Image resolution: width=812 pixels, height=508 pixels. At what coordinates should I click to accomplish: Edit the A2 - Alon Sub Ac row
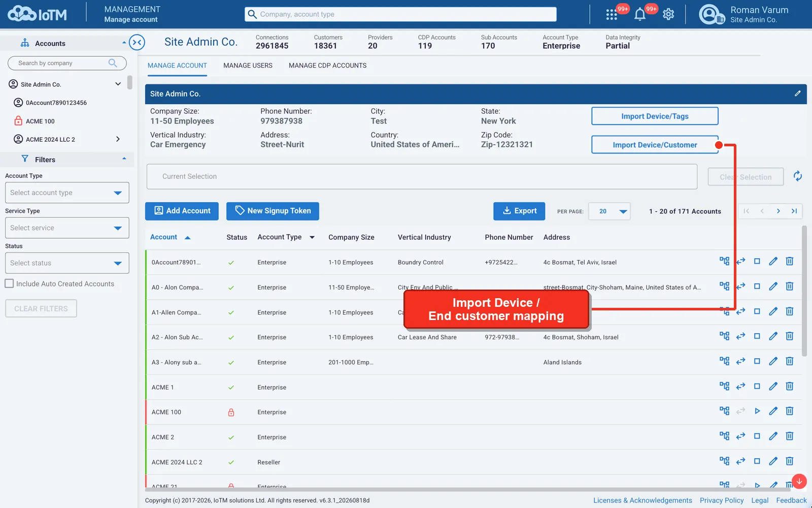(x=773, y=336)
